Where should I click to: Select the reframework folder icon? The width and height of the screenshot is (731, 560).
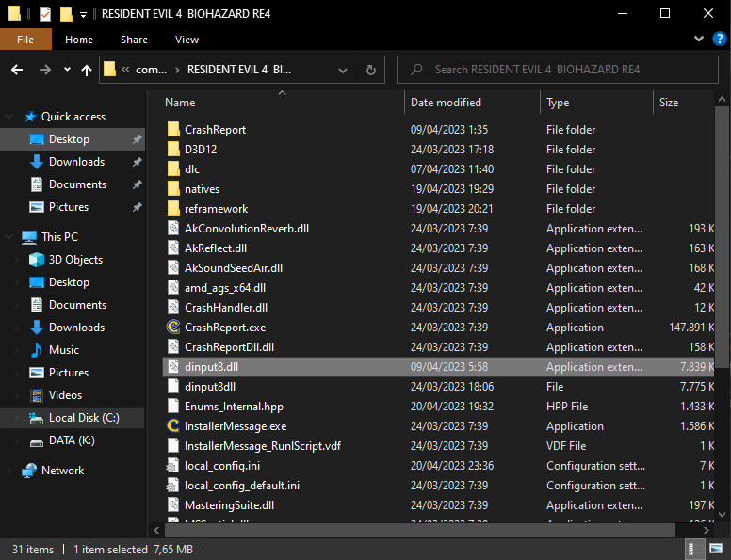click(x=173, y=209)
